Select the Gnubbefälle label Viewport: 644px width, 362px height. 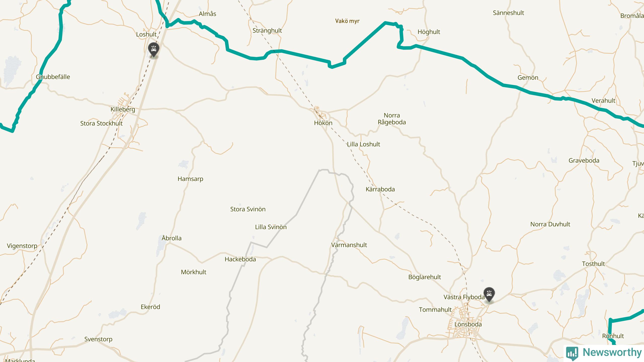tap(53, 77)
